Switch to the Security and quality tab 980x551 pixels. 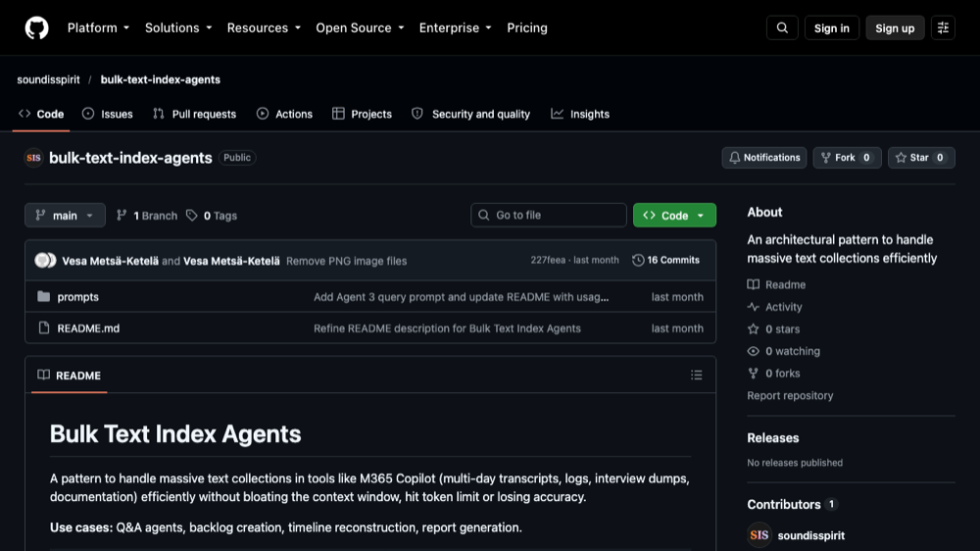click(470, 114)
